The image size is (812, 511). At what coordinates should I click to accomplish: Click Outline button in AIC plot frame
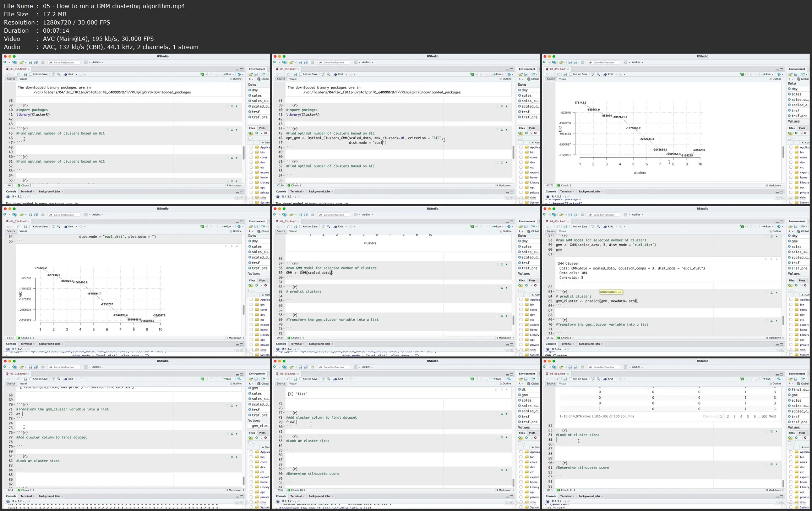236,231
